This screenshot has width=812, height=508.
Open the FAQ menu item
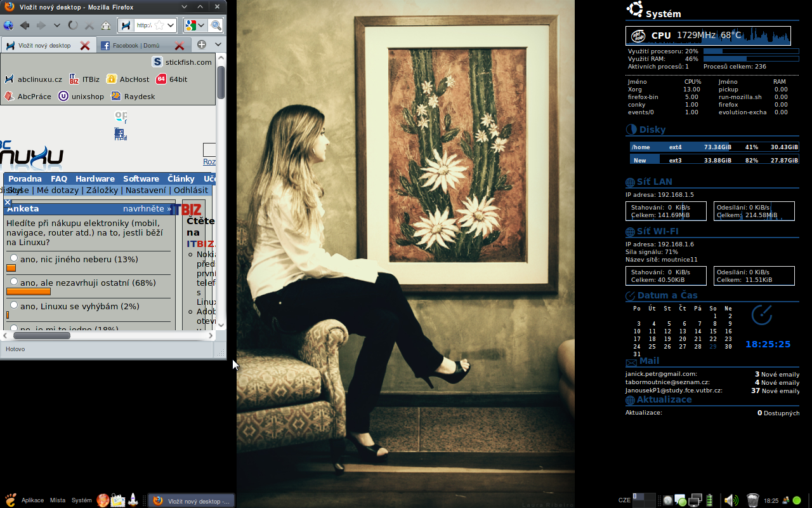coord(59,179)
